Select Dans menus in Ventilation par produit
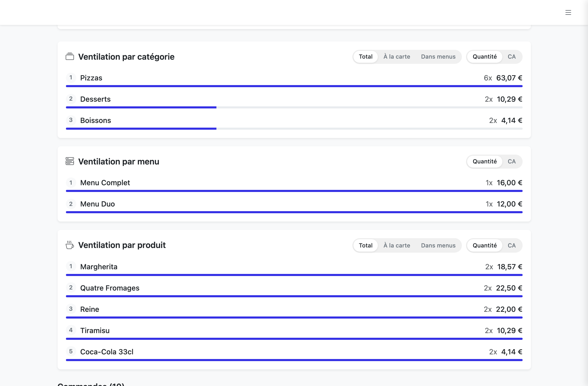 tap(438, 245)
